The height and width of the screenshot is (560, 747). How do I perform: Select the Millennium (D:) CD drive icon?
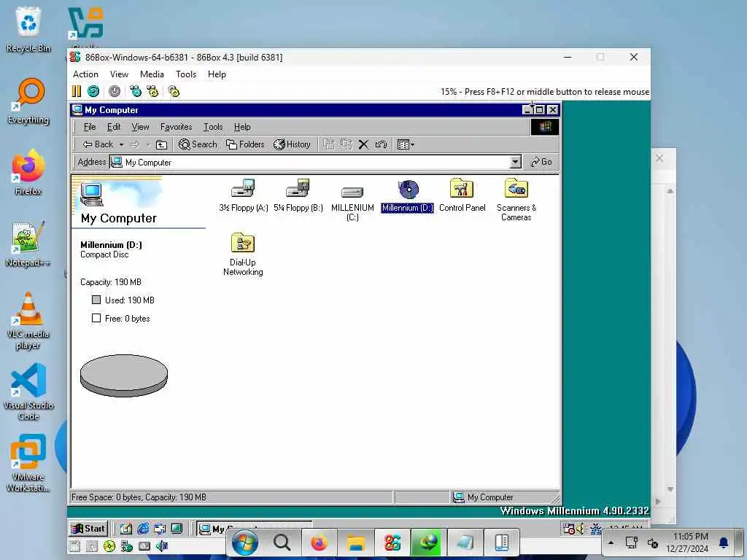(x=407, y=195)
